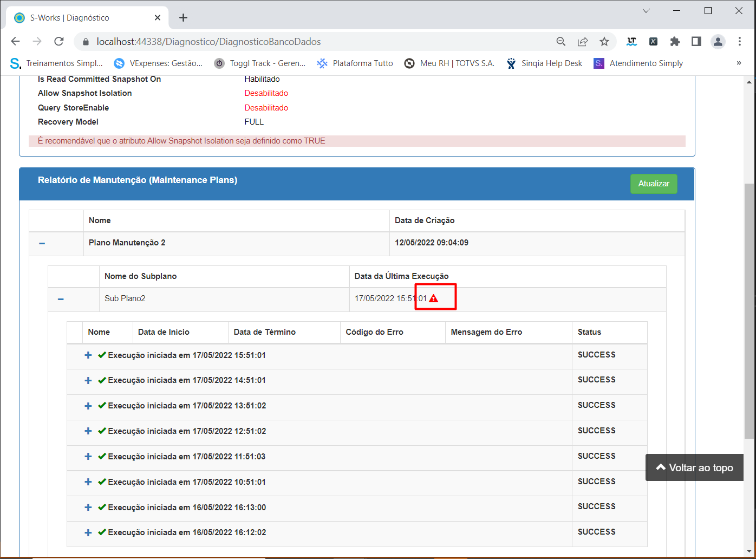
Task: Click the Atualizar button
Action: (654, 184)
